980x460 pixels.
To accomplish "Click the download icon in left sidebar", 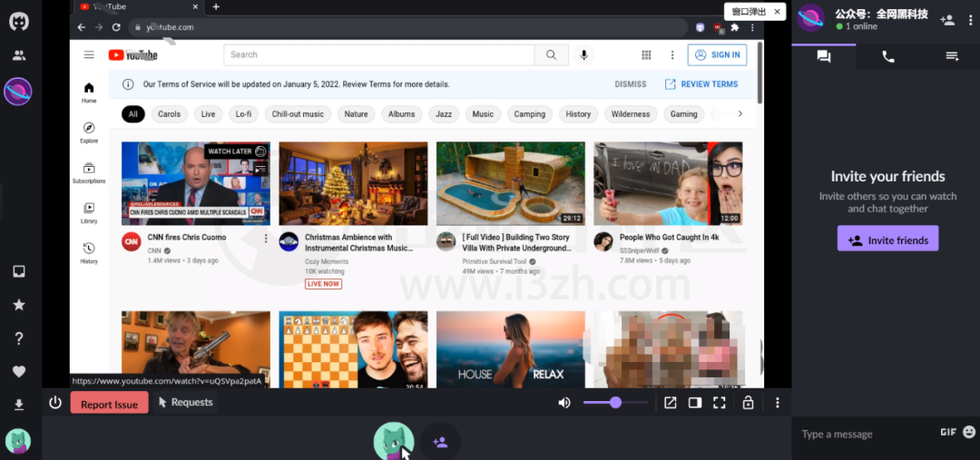I will [x=19, y=405].
